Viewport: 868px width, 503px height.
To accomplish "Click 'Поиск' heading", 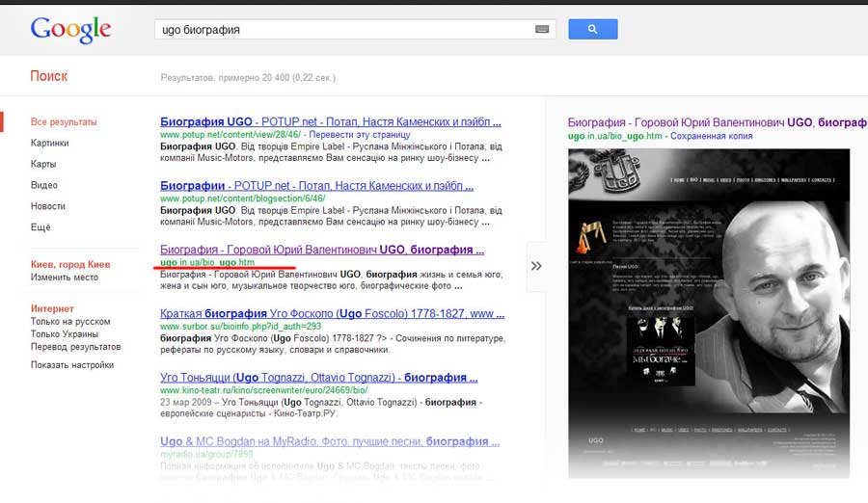I will [49, 76].
